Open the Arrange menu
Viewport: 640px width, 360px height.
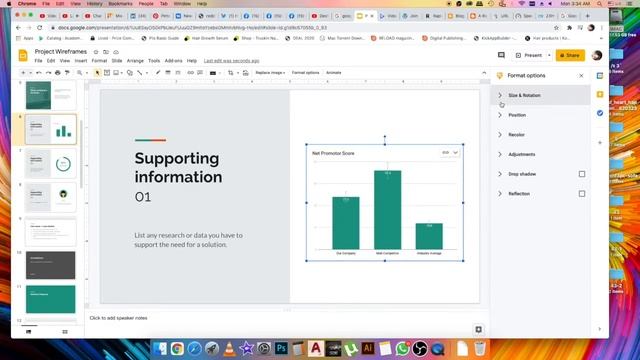tap(135, 61)
